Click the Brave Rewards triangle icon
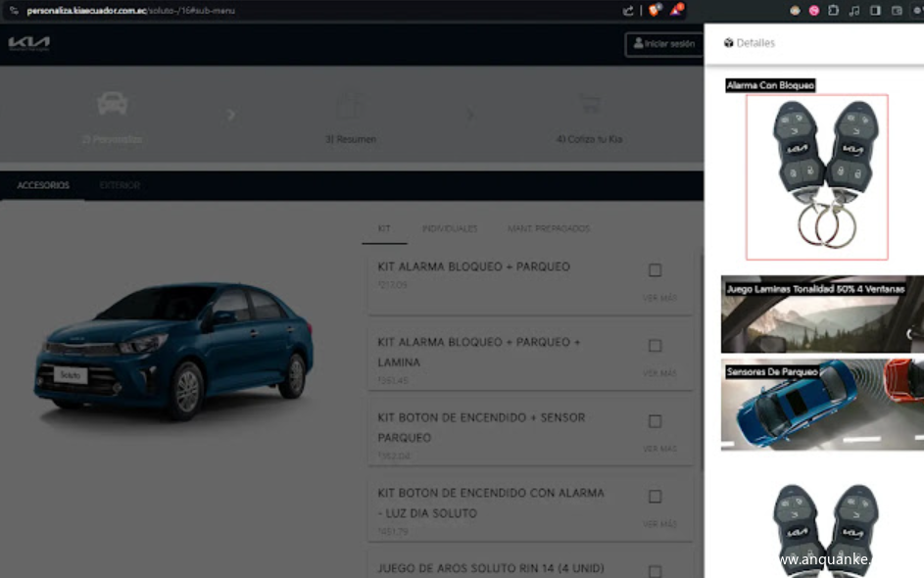Screen dimensions: 924x578 pyautogui.click(x=676, y=11)
